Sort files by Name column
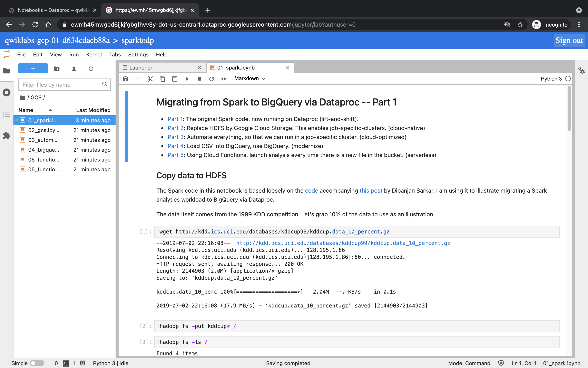This screenshot has height=368, width=588. [x=37, y=110]
